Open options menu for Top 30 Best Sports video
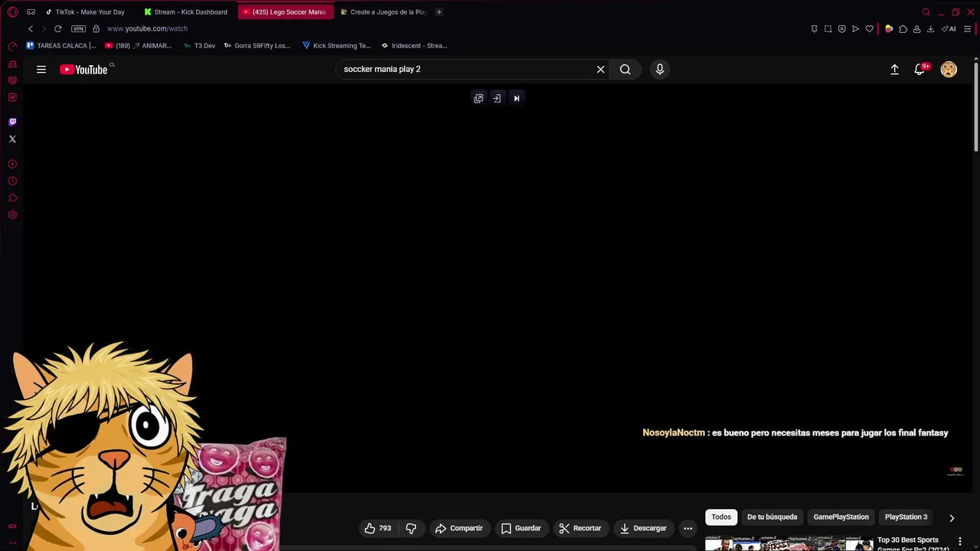This screenshot has width=980, height=551. pos(959,542)
